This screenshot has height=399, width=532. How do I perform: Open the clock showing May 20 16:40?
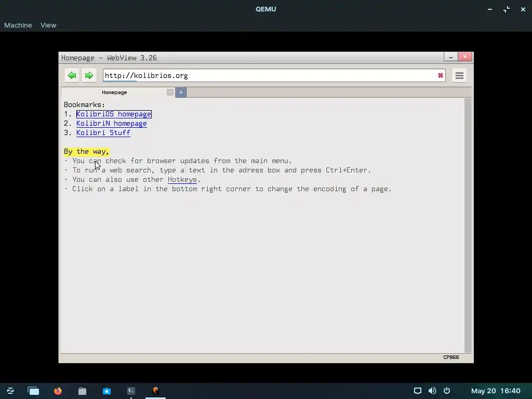coord(496,391)
